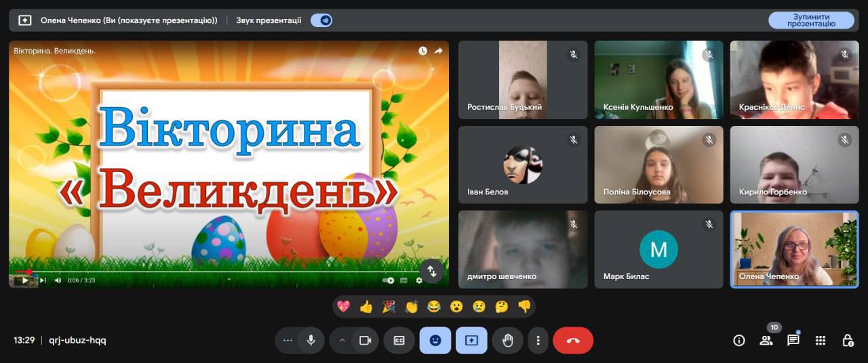
Task: Toggle the presentation audio switch
Action: point(321,20)
